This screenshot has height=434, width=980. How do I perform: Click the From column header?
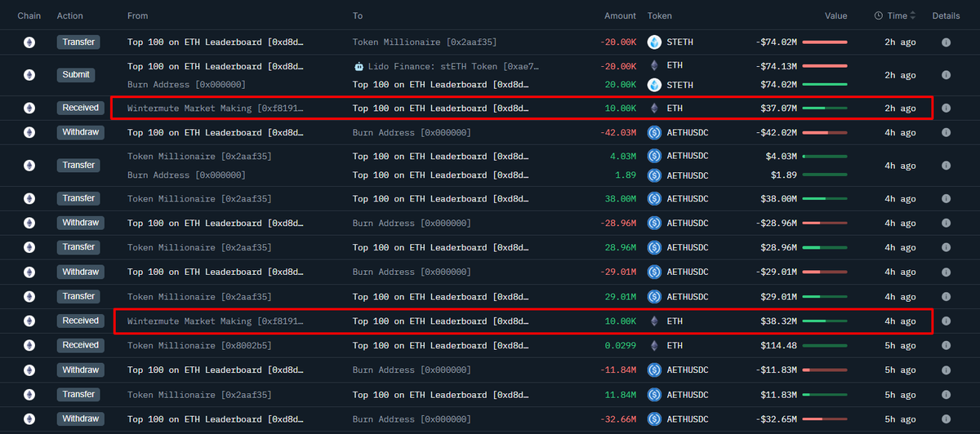[x=138, y=15]
